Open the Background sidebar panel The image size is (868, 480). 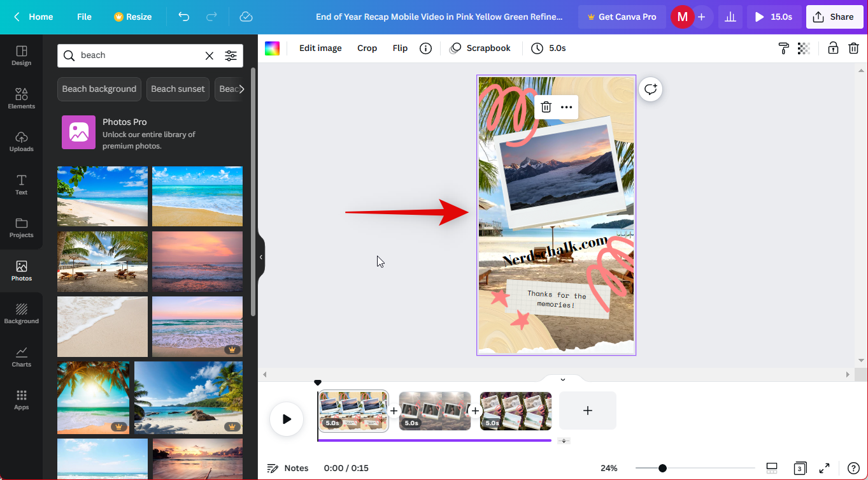(x=21, y=314)
